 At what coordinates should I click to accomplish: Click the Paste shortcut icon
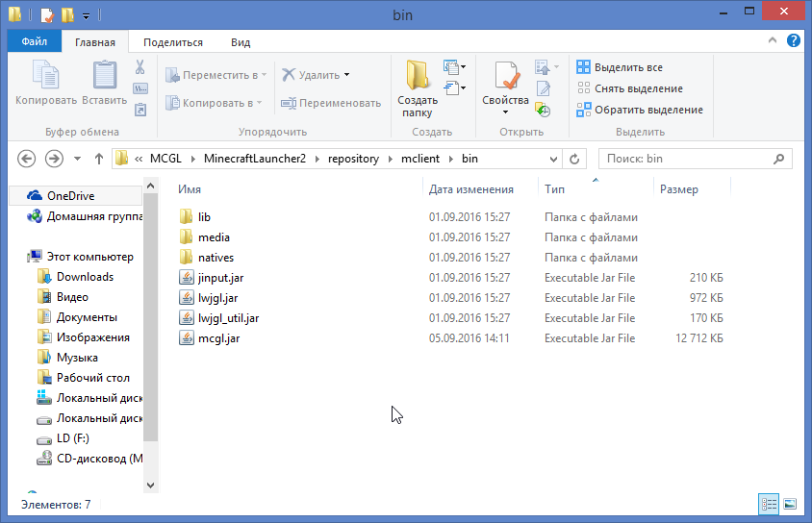coord(140,110)
